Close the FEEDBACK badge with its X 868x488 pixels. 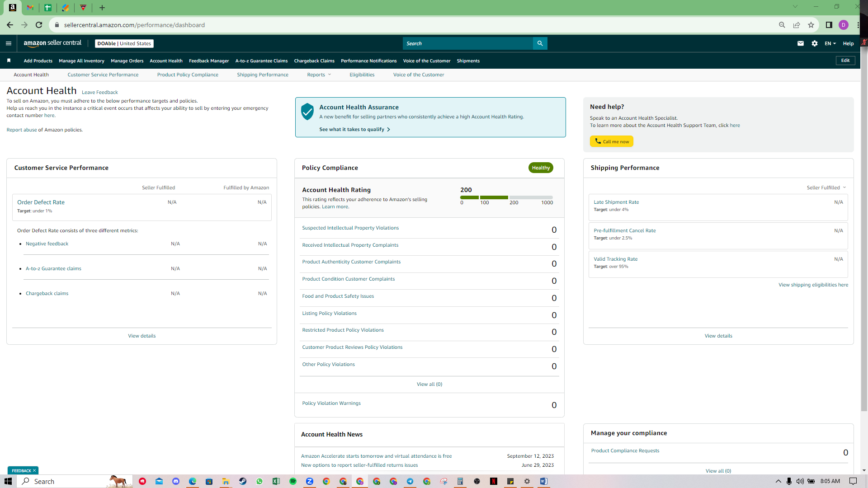[x=34, y=470]
